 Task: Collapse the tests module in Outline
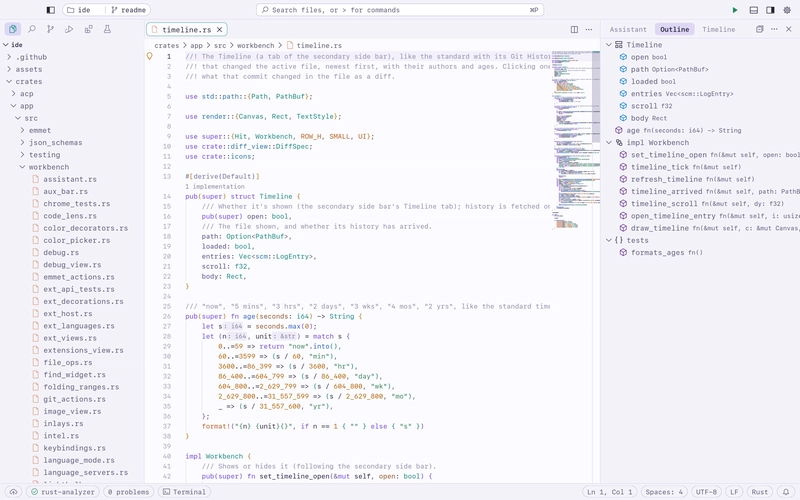point(609,240)
